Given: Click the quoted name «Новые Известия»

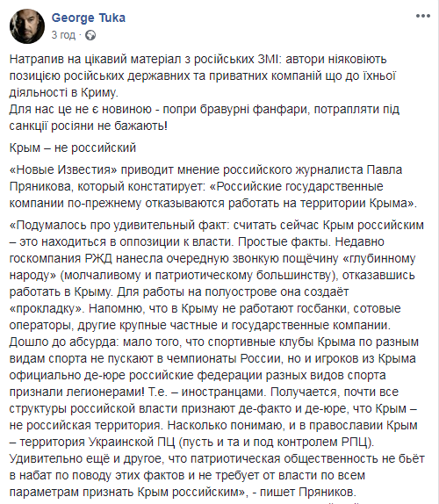Looking at the screenshot, I should (x=63, y=169).
